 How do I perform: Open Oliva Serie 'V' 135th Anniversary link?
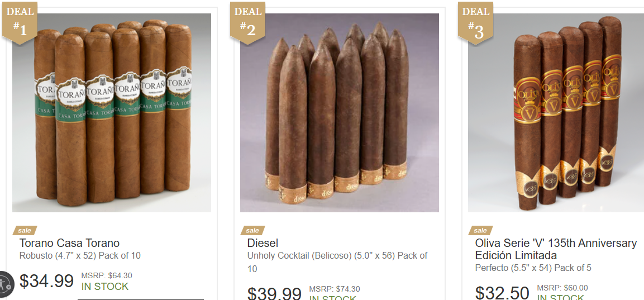(x=556, y=249)
